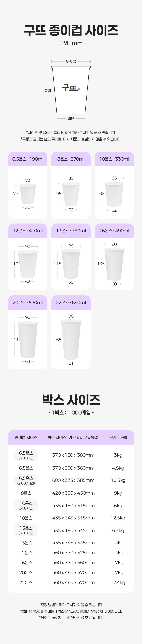Click the 22온스 cup image

pos(71,340)
